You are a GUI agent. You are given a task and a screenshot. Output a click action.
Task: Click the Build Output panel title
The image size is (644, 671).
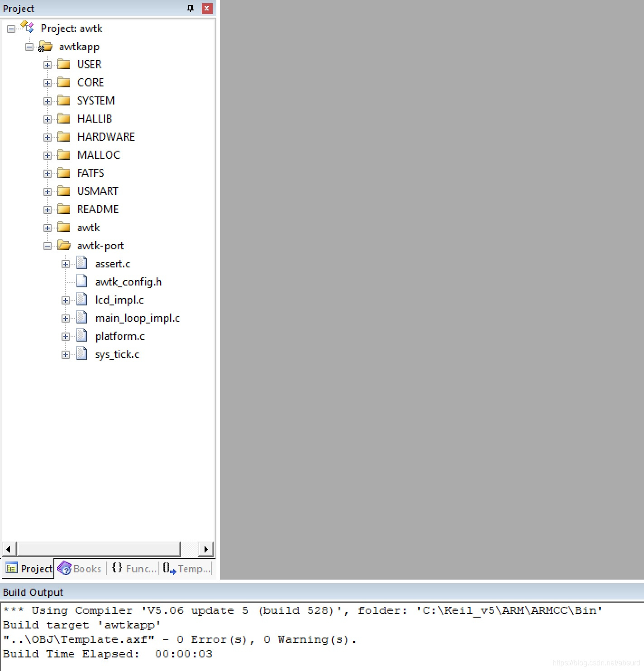coord(33,592)
